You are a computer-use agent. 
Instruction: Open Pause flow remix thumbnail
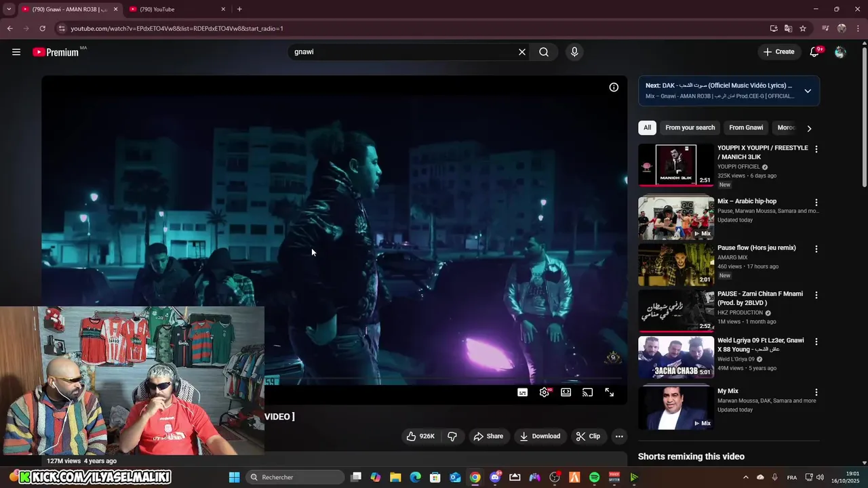(676, 264)
